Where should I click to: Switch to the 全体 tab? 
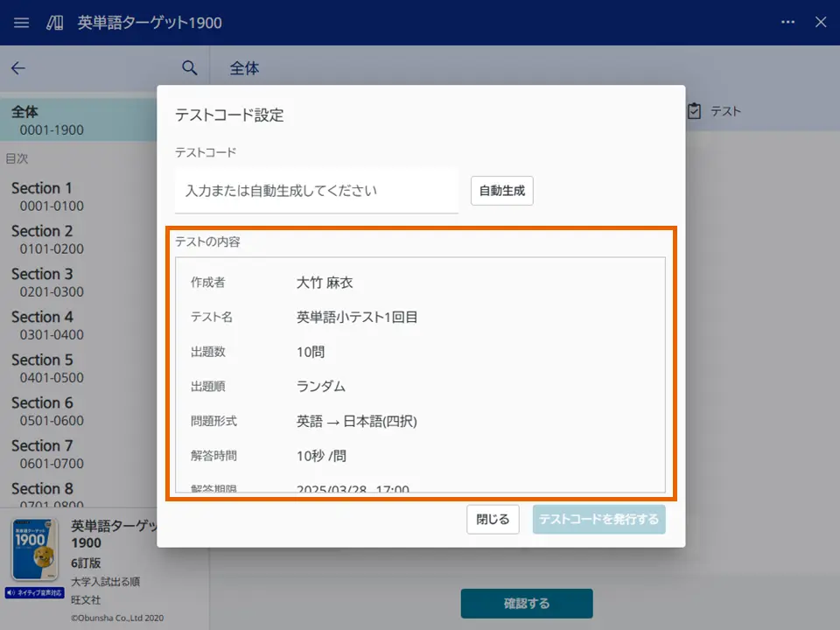click(x=243, y=67)
